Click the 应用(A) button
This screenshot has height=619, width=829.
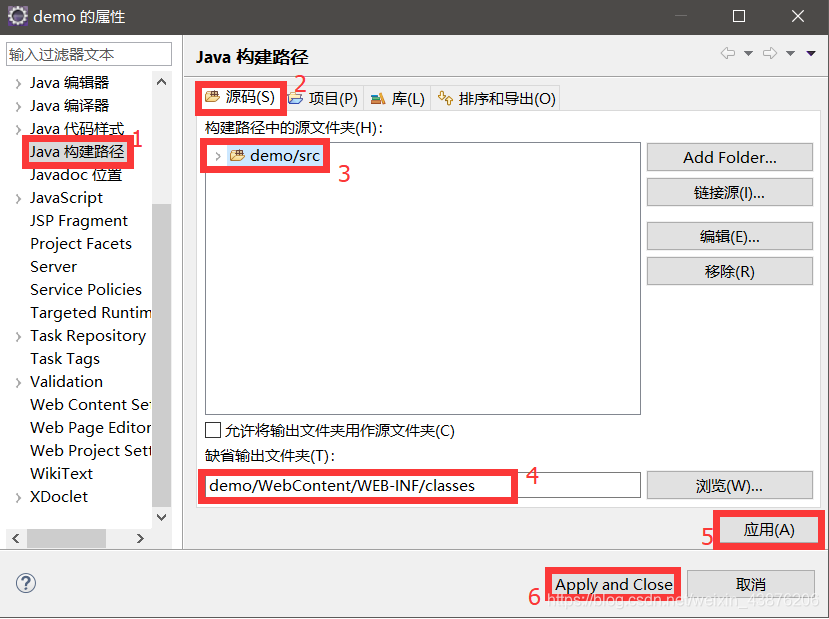[x=769, y=530]
